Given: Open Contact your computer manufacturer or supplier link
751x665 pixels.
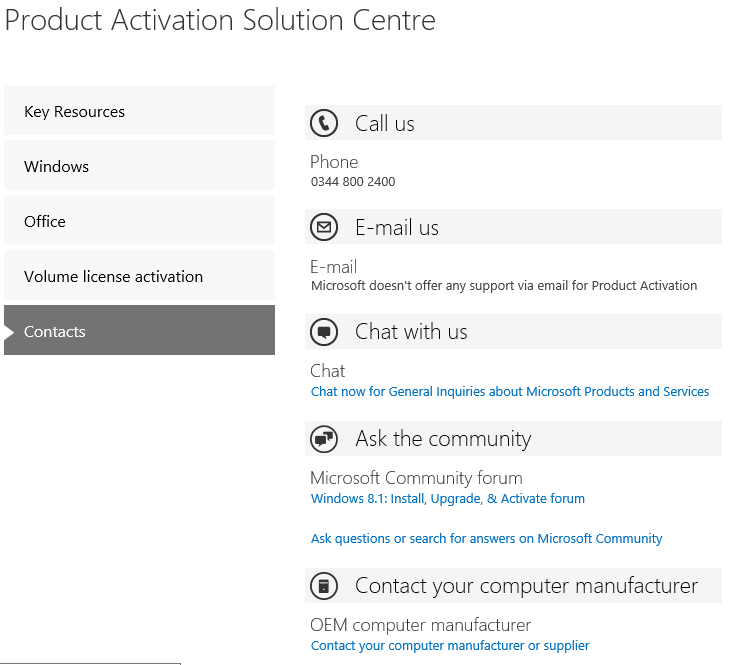Looking at the screenshot, I should coord(450,645).
